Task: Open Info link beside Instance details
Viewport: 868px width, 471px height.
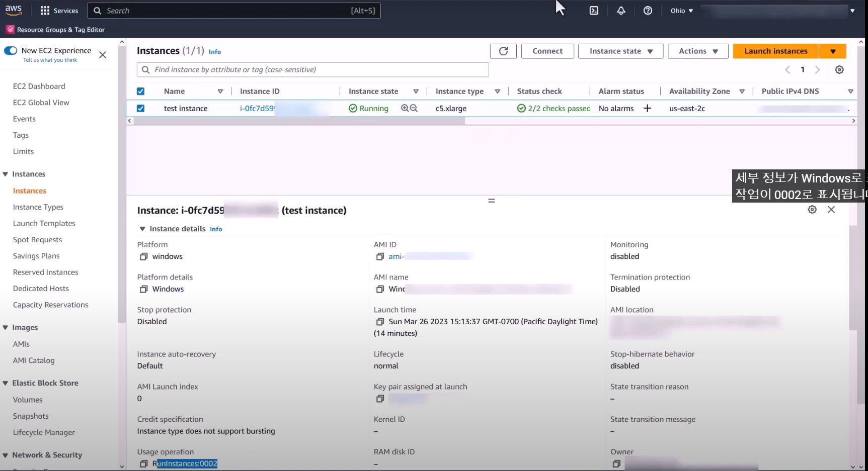Action: (216, 229)
